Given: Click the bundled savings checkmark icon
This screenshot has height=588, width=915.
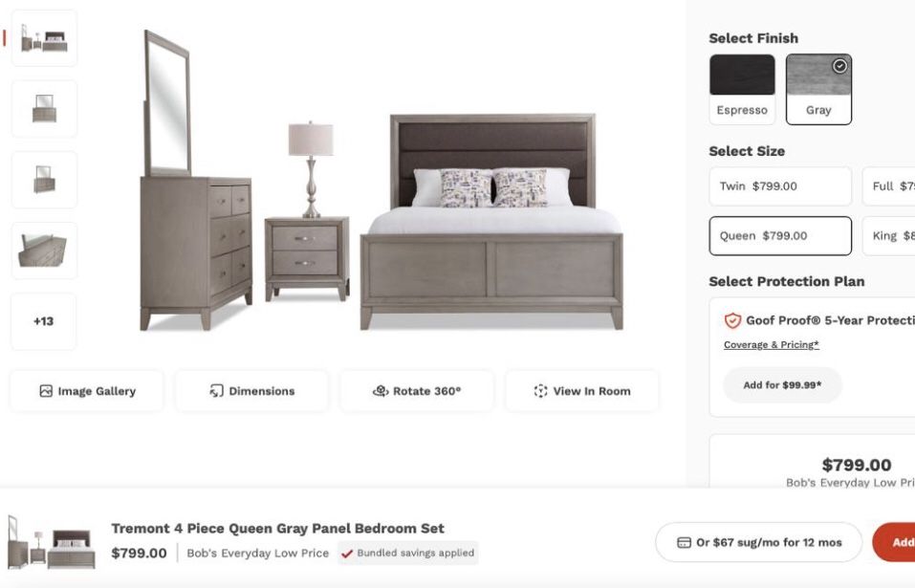Looking at the screenshot, I should 347,553.
